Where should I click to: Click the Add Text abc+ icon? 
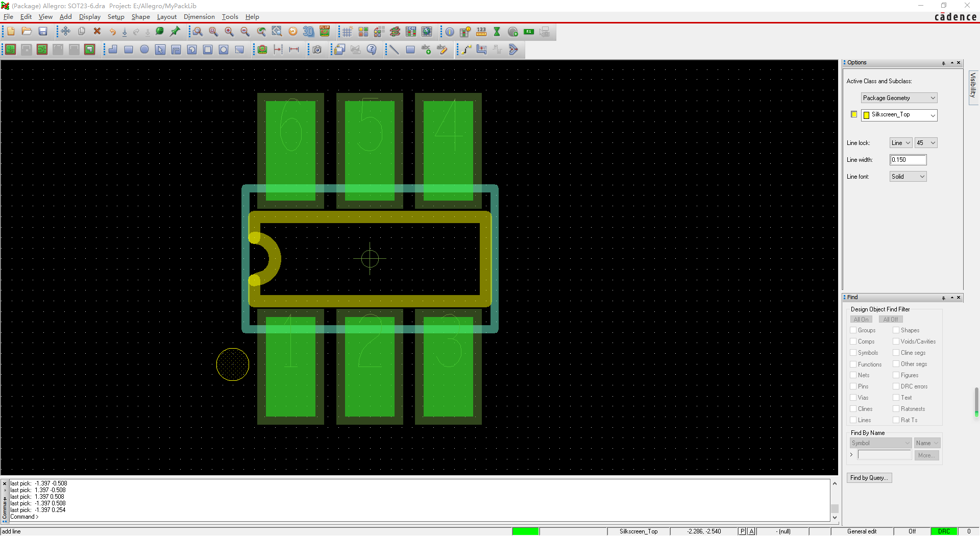(426, 50)
